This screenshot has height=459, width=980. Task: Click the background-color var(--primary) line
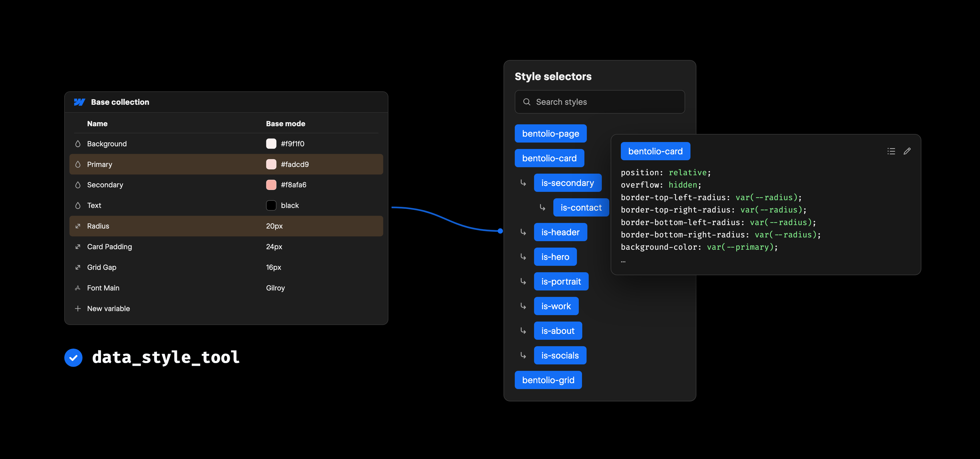coord(699,247)
